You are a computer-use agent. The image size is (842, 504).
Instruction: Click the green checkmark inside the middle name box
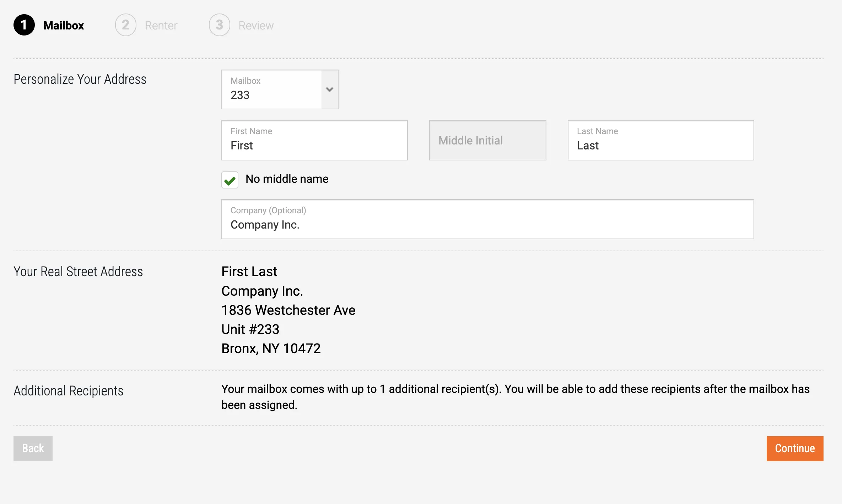click(230, 180)
